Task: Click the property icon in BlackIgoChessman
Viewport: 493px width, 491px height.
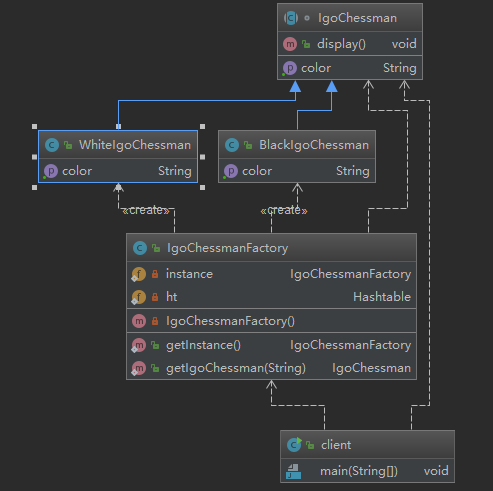Action: [x=231, y=171]
